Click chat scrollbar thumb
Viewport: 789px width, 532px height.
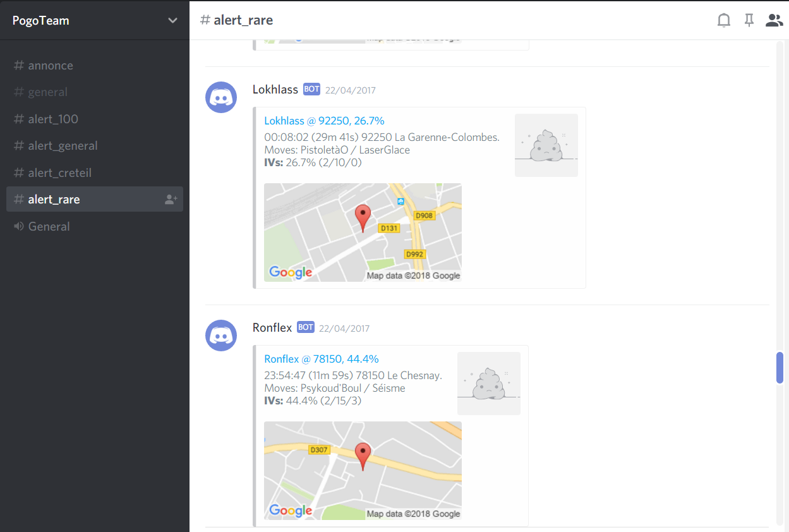point(780,368)
